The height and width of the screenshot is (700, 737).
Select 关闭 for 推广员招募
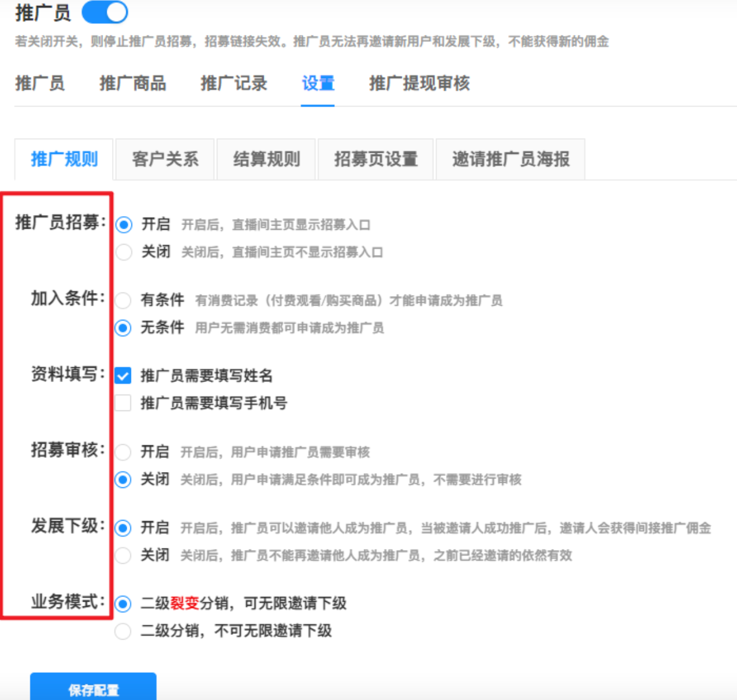pyautogui.click(x=123, y=252)
